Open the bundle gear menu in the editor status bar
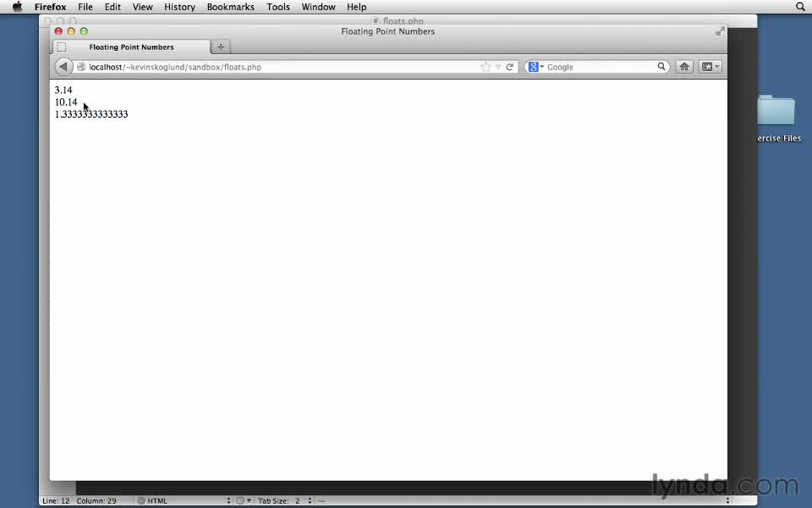 point(244,500)
